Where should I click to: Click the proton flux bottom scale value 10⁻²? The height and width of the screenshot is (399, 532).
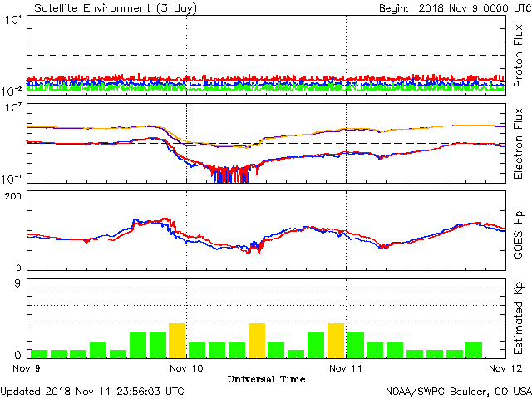coord(12,91)
